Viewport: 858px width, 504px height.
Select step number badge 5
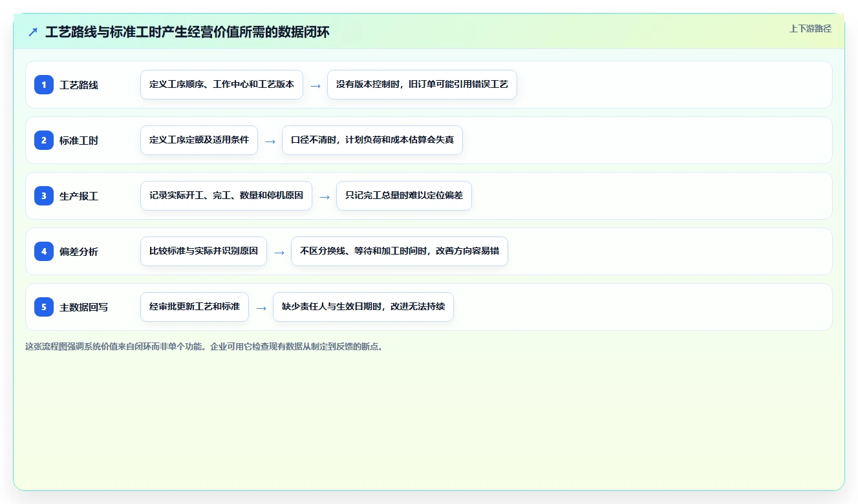[44, 307]
